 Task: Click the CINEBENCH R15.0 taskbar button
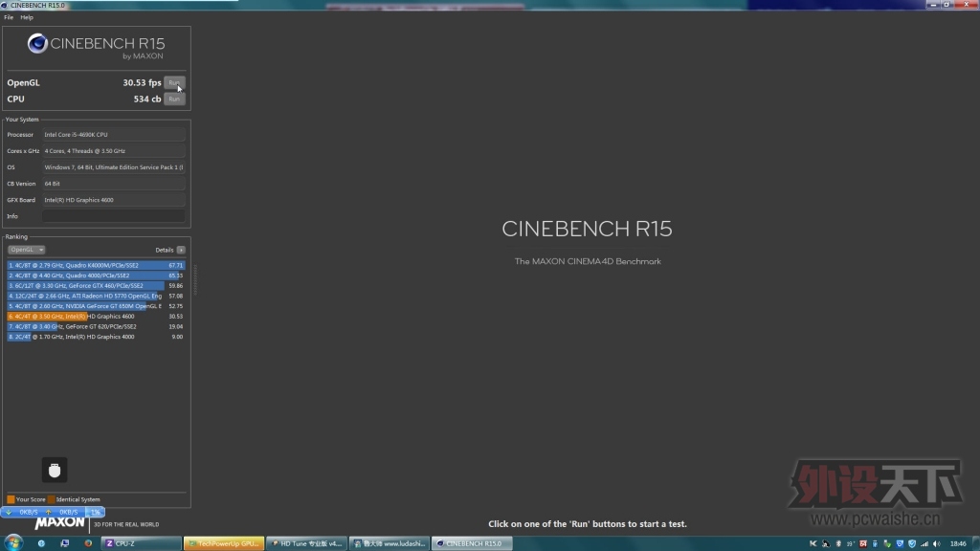(472, 543)
